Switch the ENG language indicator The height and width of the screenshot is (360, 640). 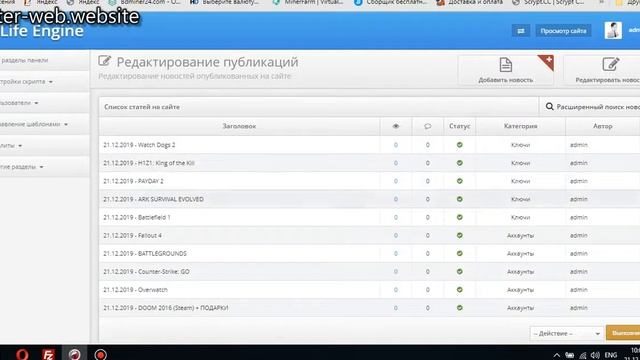(x=611, y=355)
